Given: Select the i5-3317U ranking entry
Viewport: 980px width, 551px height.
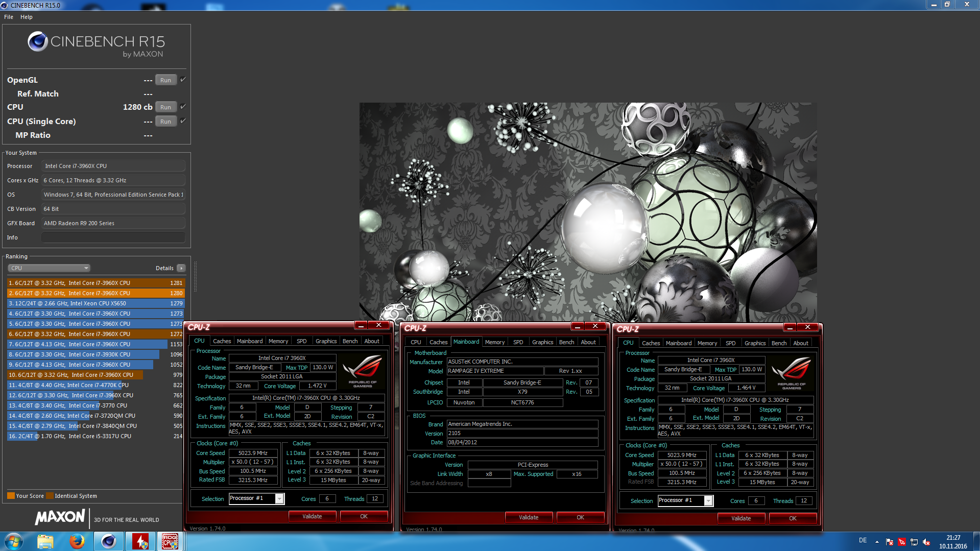Looking at the screenshot, I should [95, 436].
